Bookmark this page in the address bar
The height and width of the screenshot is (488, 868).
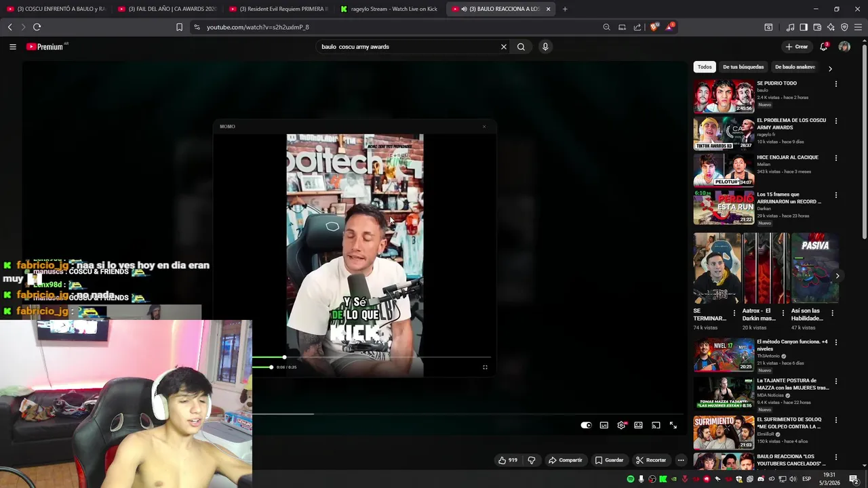pos(179,27)
